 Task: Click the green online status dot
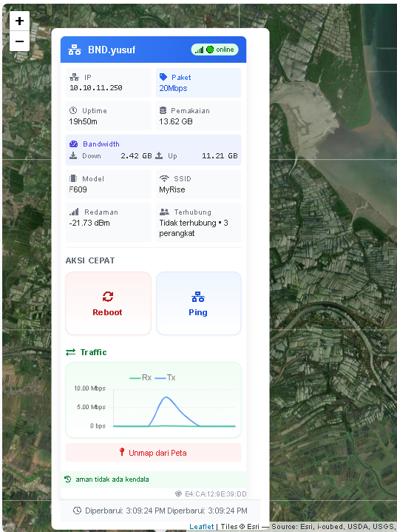(210, 50)
